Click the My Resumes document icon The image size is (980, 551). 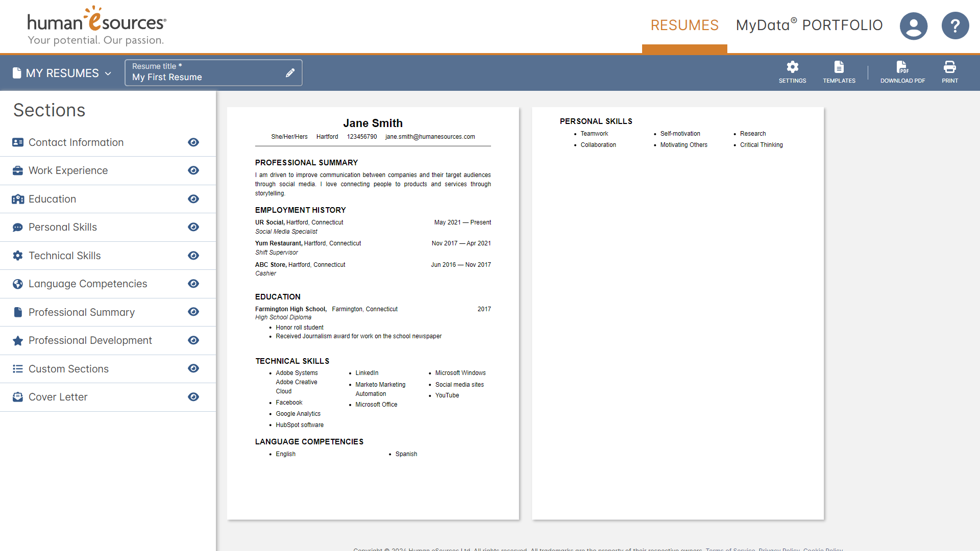pyautogui.click(x=17, y=73)
